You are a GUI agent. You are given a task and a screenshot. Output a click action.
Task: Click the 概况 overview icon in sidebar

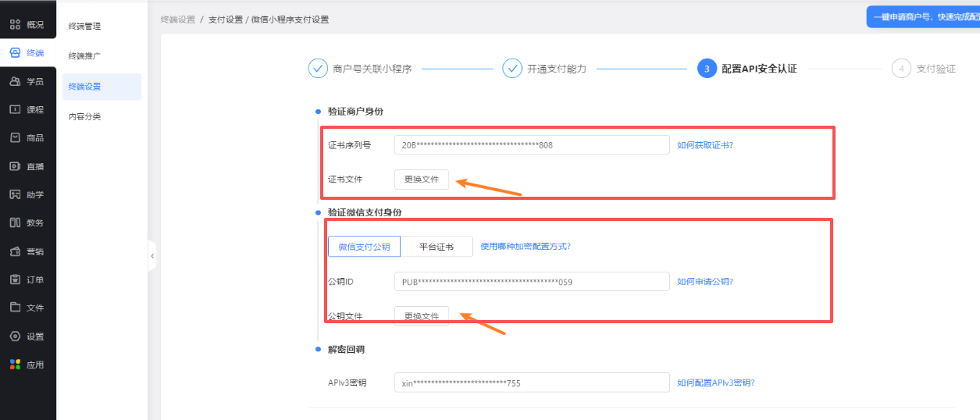(15, 25)
